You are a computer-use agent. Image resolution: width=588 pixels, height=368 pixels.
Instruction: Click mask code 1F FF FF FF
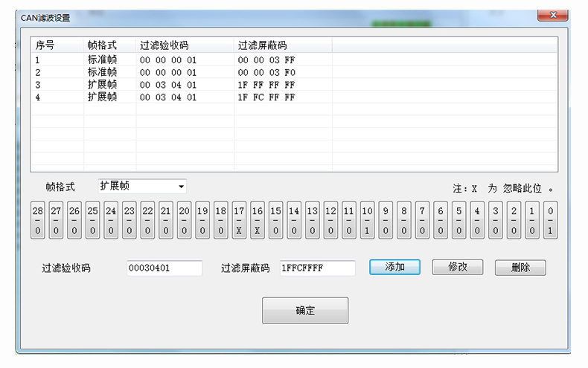click(x=266, y=85)
